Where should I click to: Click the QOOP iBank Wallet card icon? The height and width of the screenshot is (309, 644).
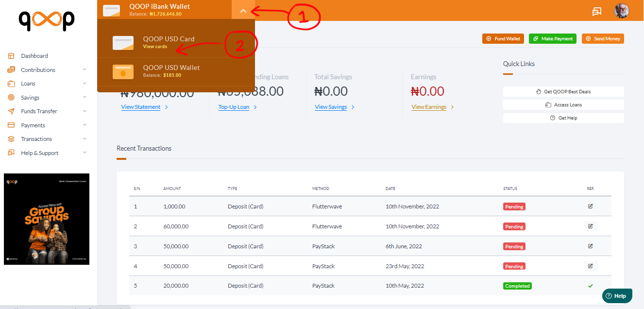click(112, 10)
